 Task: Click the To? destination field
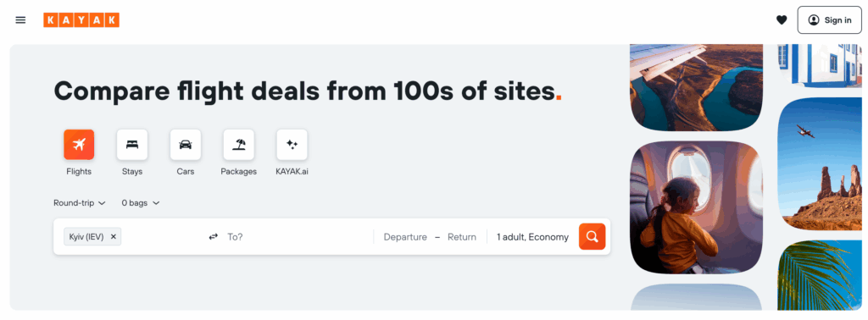297,236
